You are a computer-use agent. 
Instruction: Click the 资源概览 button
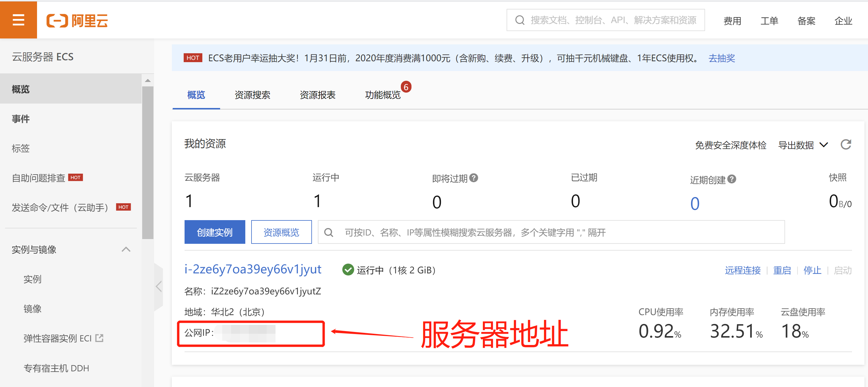pyautogui.click(x=281, y=232)
